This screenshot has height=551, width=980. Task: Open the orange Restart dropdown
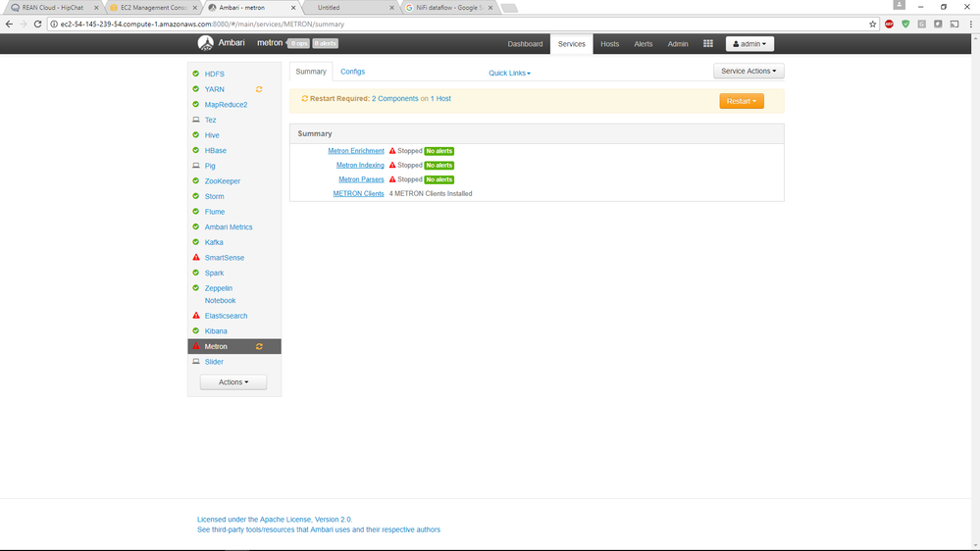[742, 101]
